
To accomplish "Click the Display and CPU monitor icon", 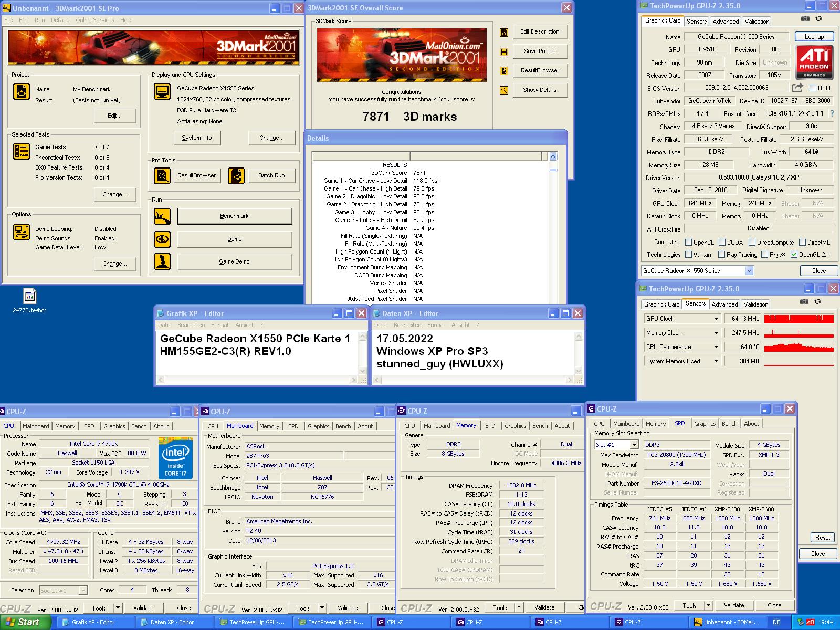I will tap(162, 91).
